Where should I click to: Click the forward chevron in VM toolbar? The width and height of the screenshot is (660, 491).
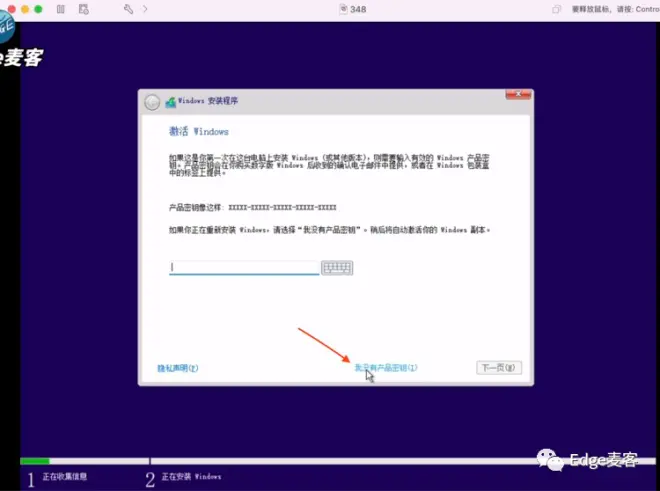145,9
